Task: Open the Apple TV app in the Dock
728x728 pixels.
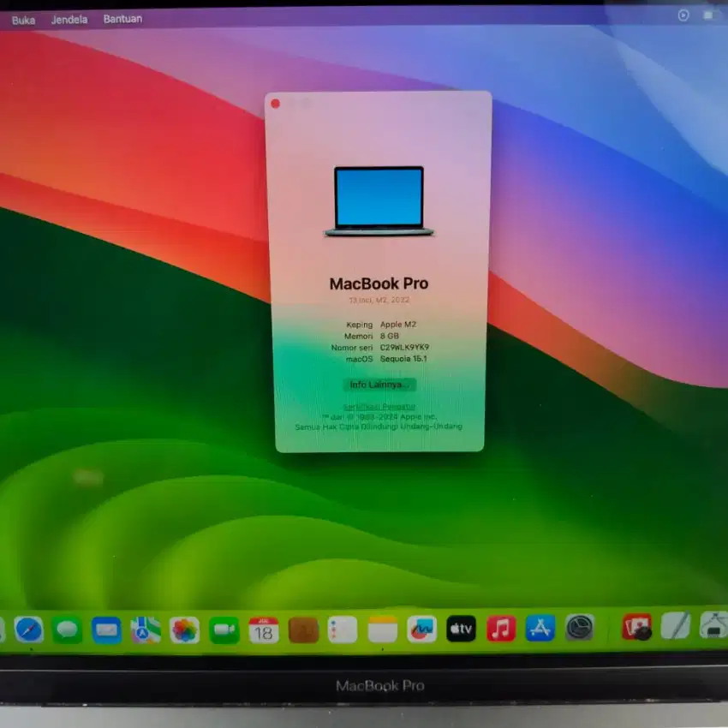Action: (461, 629)
